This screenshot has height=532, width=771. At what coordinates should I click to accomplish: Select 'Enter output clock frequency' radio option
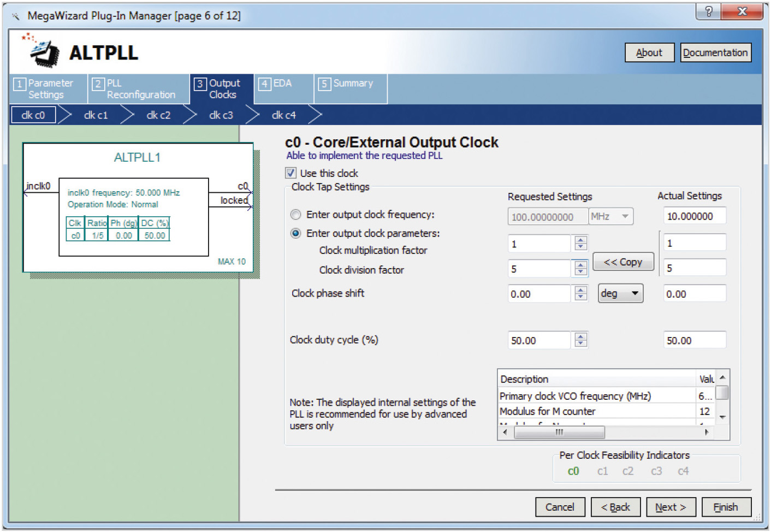[296, 215]
